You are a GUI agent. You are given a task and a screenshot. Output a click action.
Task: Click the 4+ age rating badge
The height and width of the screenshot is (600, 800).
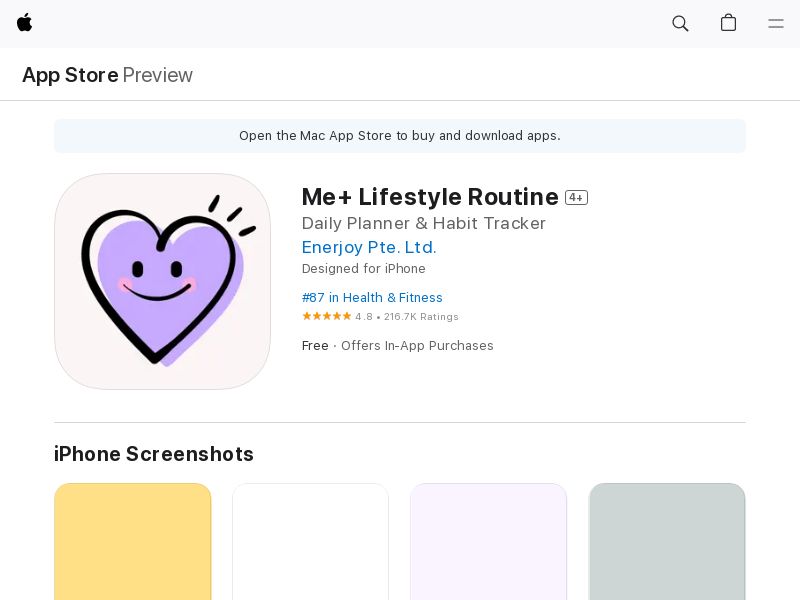click(x=577, y=197)
